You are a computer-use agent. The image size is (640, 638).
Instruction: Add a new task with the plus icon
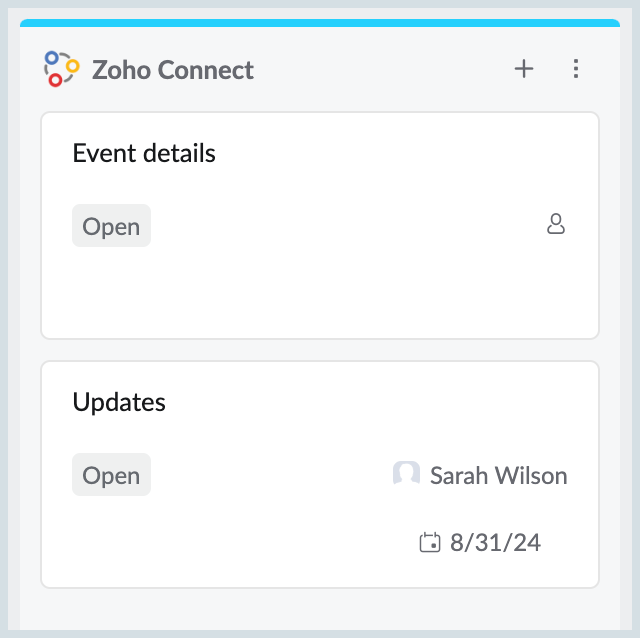coord(524,69)
